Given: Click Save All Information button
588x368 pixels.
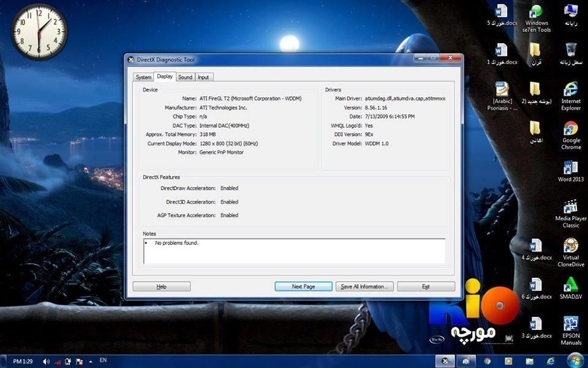Looking at the screenshot, I should click(x=364, y=286).
